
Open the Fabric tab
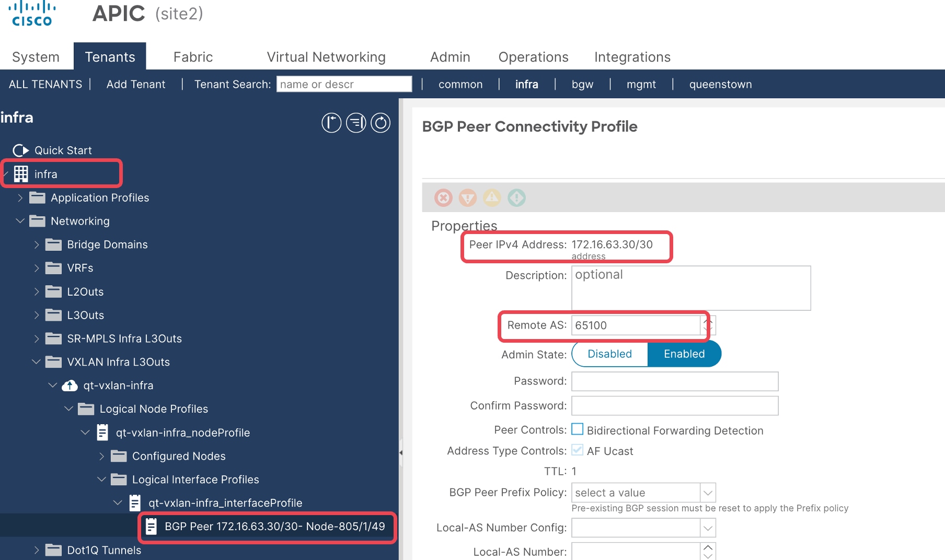point(193,57)
